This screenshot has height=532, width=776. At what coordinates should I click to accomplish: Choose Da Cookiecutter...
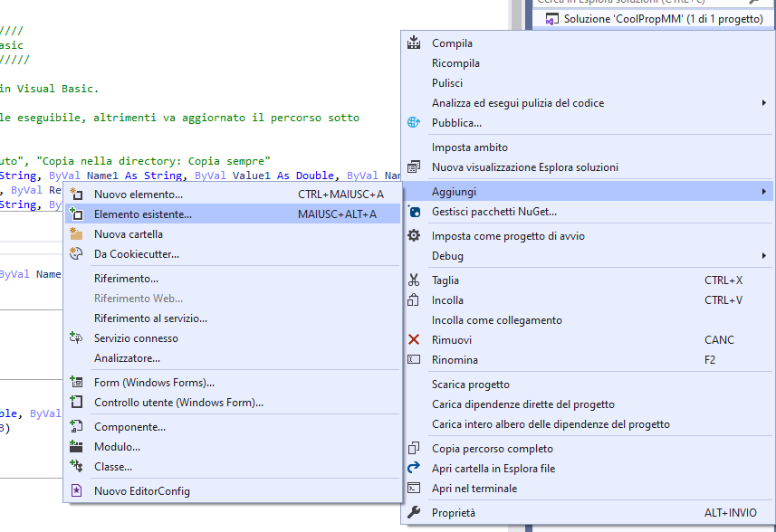[x=233, y=254]
